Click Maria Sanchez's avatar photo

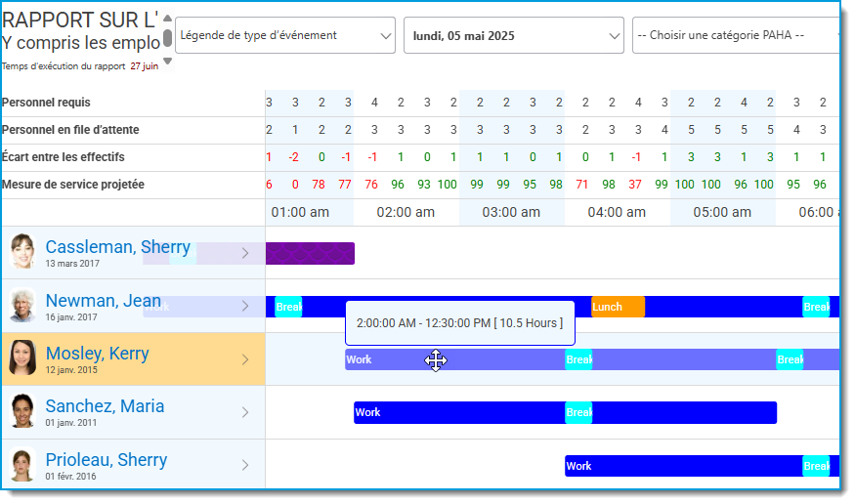(x=22, y=411)
